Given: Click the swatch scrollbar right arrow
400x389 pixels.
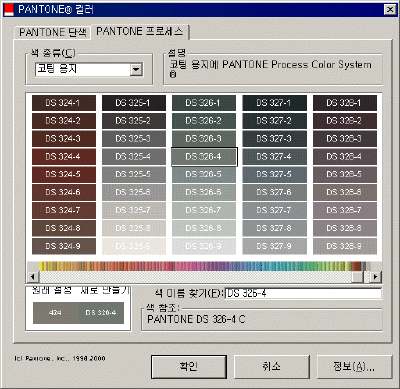Looking at the screenshot, I should tap(376, 277).
